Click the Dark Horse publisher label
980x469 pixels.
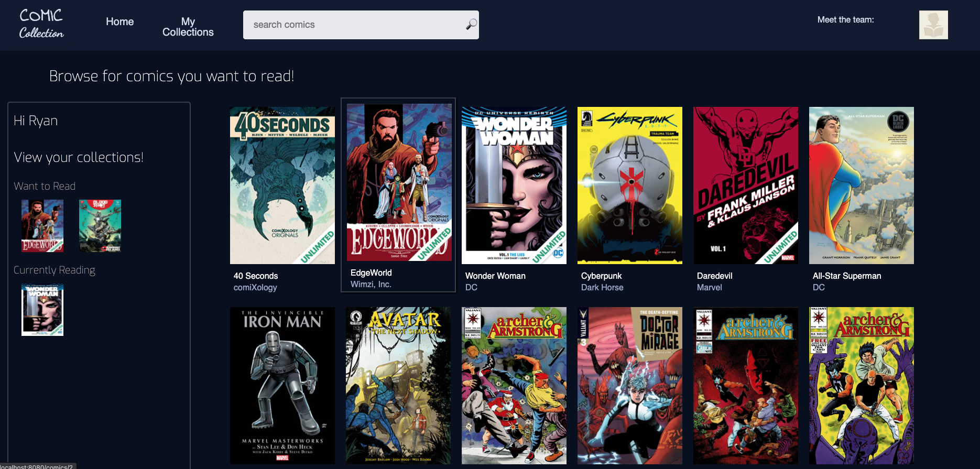[602, 288]
